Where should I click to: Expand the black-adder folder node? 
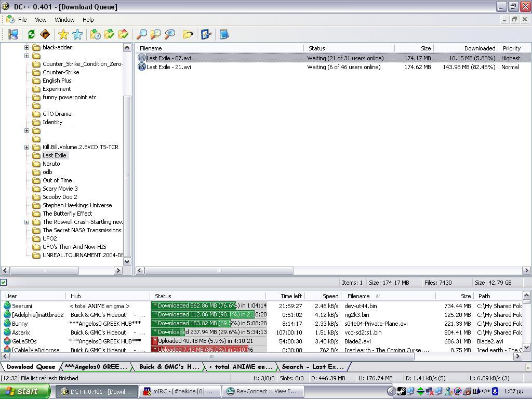(27, 47)
